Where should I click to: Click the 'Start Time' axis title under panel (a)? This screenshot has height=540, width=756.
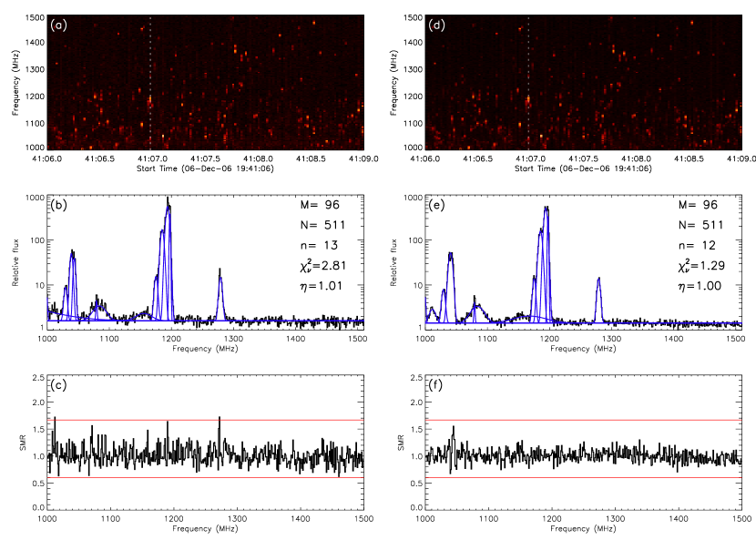pyautogui.click(x=205, y=168)
